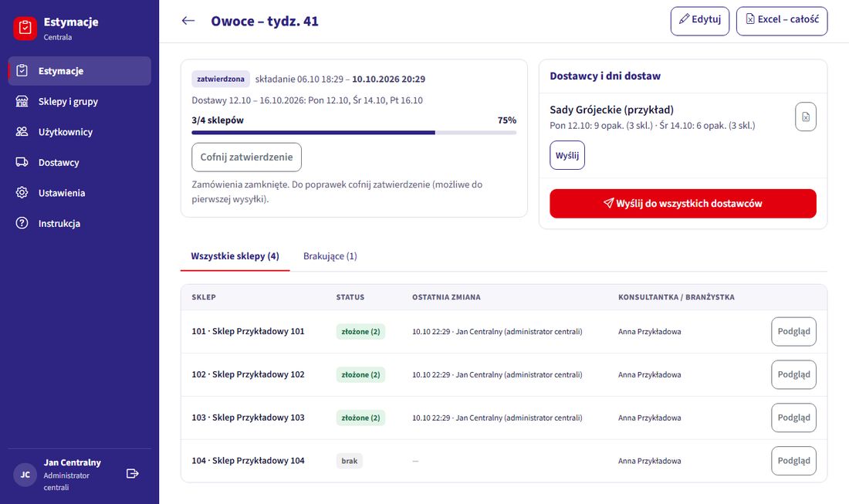This screenshot has width=849, height=504.
Task: Select Estymacje in the sidebar
Action: [x=79, y=71]
